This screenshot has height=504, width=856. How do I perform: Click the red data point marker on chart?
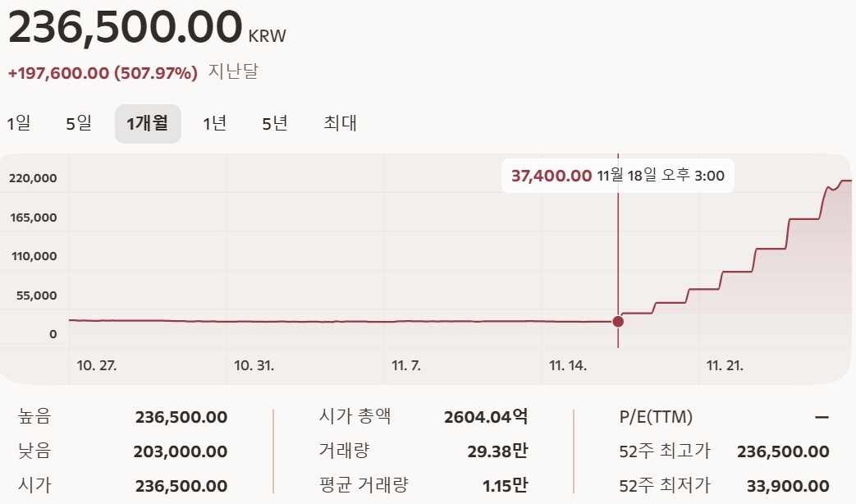point(618,323)
